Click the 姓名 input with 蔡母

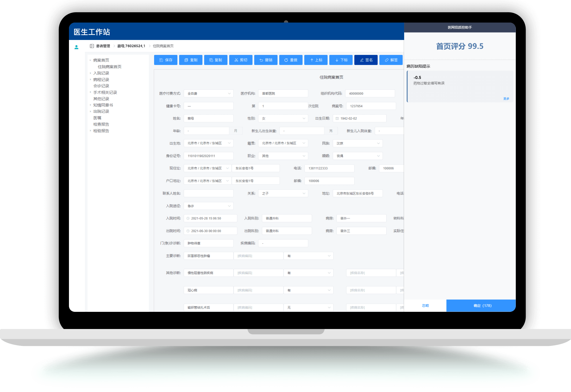point(208,118)
